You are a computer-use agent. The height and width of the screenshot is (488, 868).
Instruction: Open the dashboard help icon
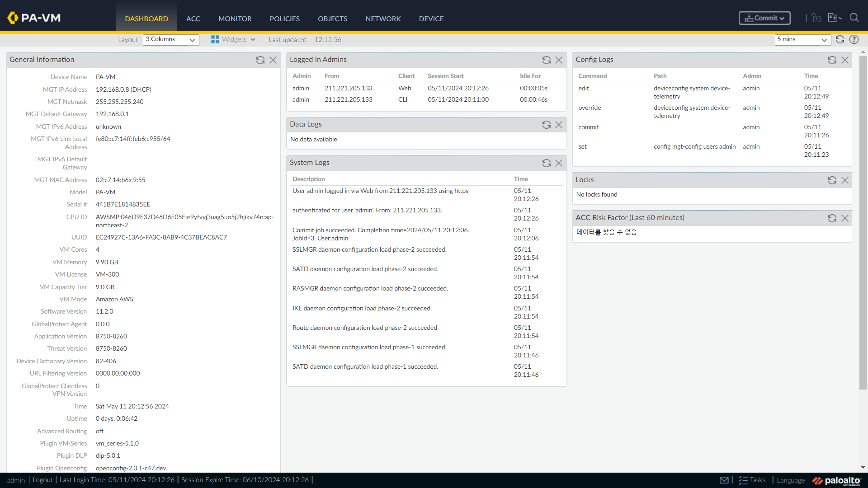point(854,39)
